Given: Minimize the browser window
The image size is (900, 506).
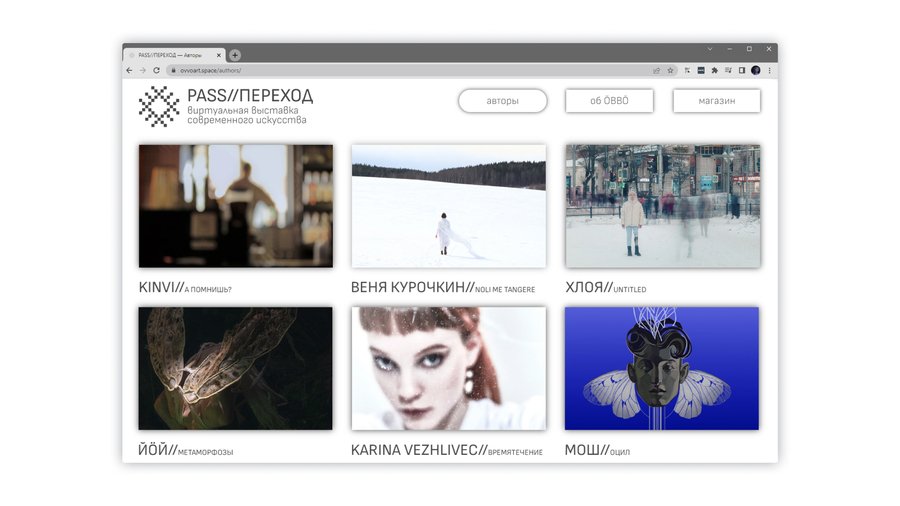Looking at the screenshot, I should [730, 49].
